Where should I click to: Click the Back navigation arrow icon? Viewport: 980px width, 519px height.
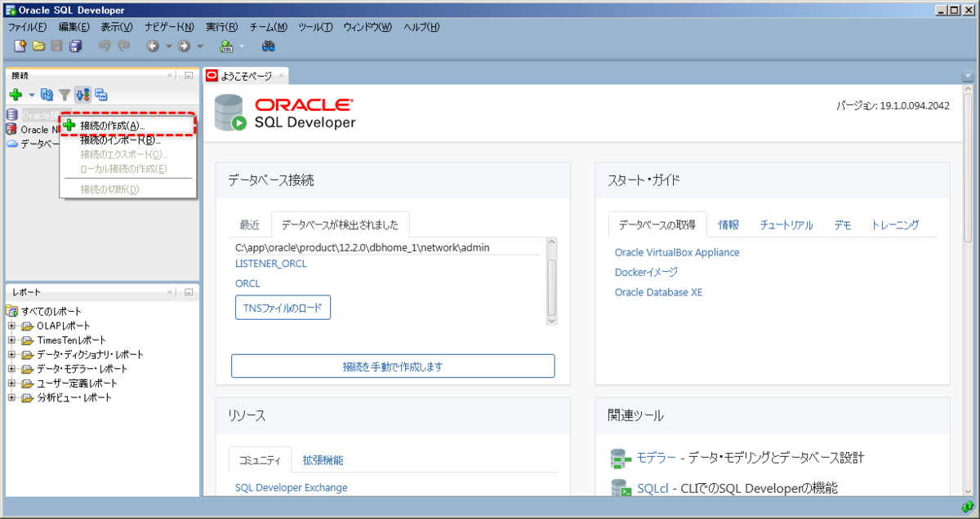[153, 47]
